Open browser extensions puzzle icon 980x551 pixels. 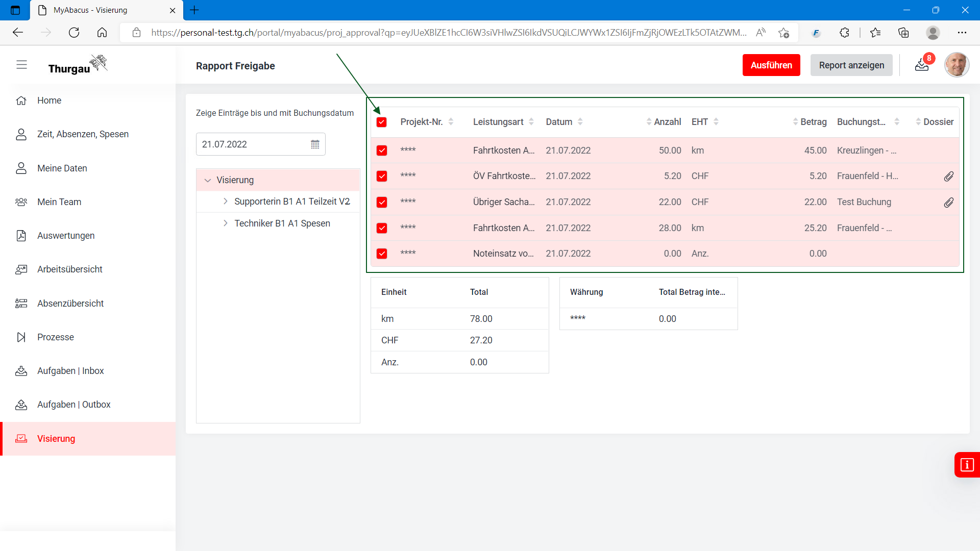(x=844, y=33)
